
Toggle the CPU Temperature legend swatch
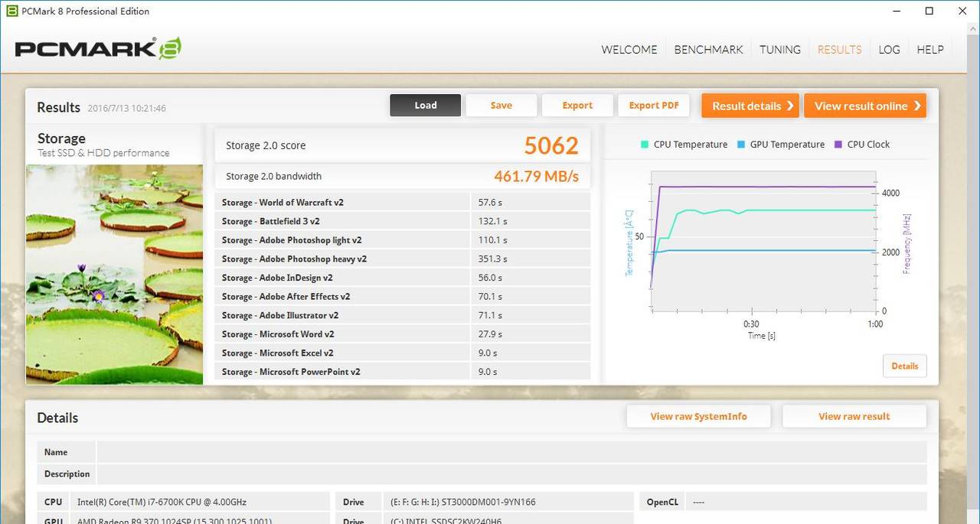645,145
